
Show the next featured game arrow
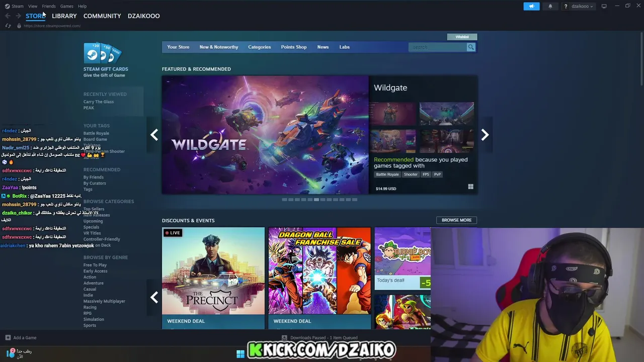[x=485, y=135]
